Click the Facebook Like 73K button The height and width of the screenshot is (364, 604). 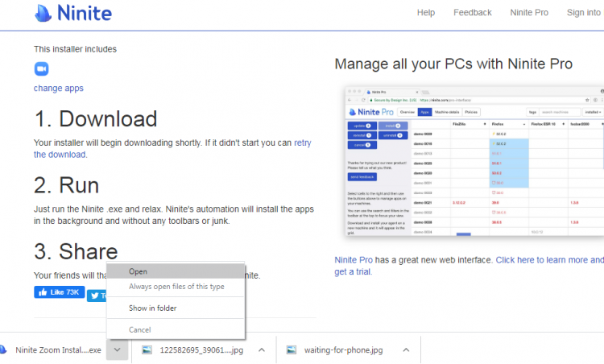click(60, 292)
